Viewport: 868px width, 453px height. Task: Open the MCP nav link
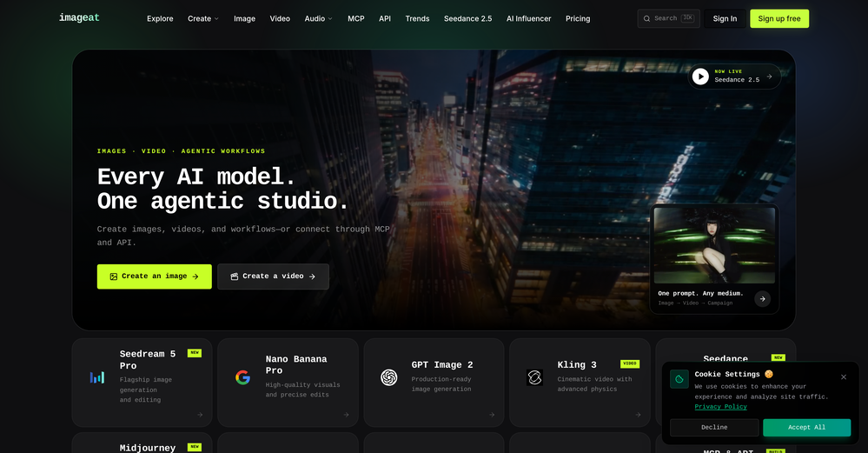pos(356,19)
